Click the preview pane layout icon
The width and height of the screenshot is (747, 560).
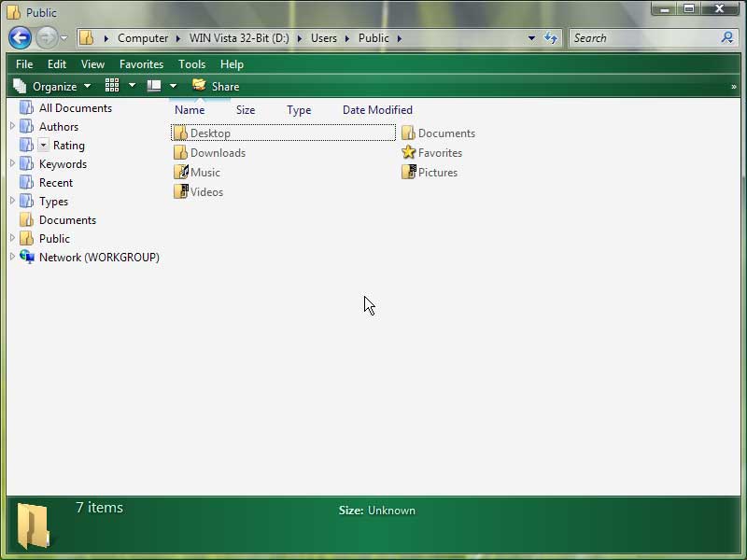point(154,86)
